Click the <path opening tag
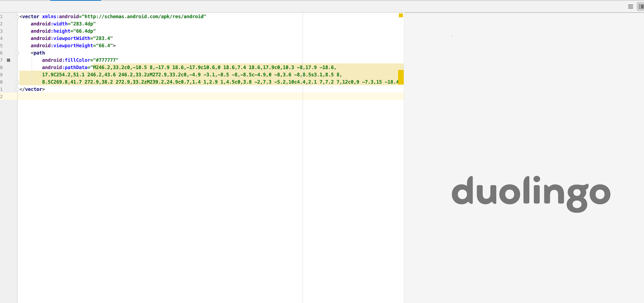This screenshot has height=303, width=644. [38, 53]
